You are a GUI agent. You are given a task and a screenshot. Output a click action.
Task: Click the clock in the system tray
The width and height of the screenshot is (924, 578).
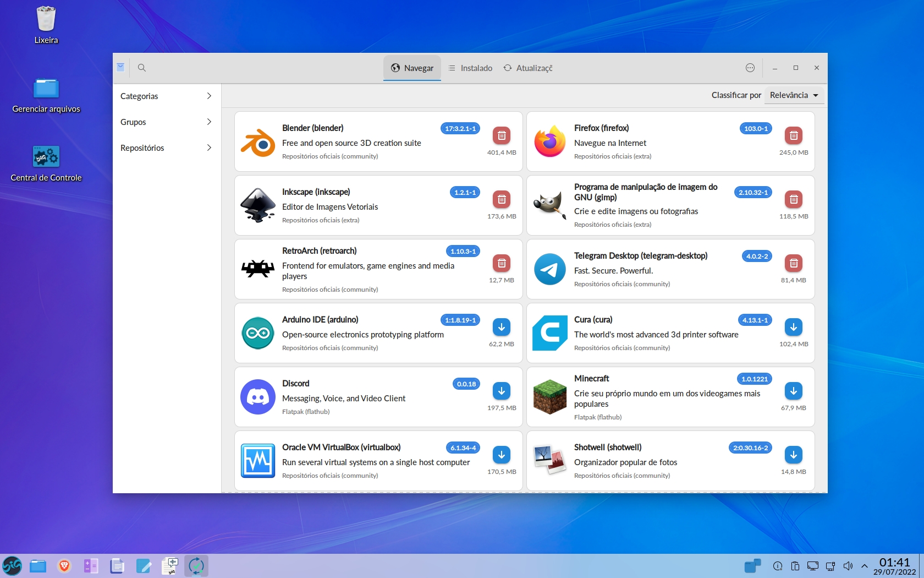[894, 566]
